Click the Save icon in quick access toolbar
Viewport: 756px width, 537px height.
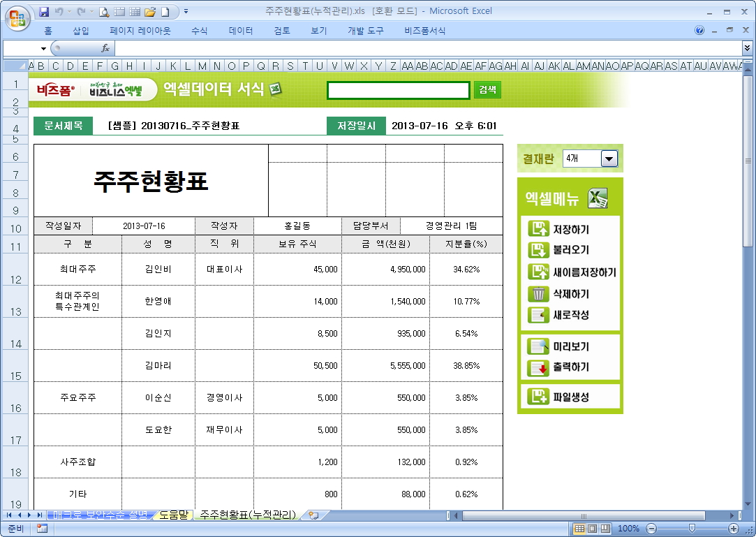44,12
